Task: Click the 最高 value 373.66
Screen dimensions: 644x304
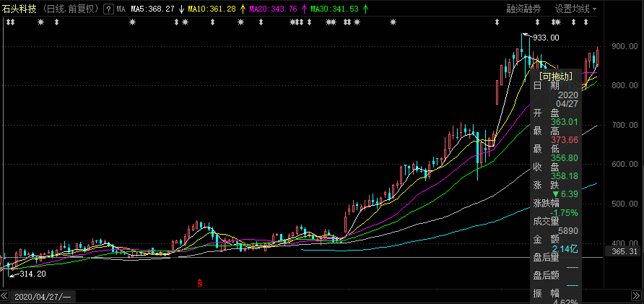Action: click(565, 139)
